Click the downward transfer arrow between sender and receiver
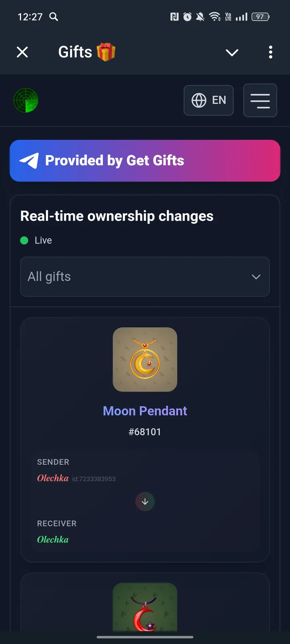This screenshot has height=644, width=290. [x=145, y=502]
